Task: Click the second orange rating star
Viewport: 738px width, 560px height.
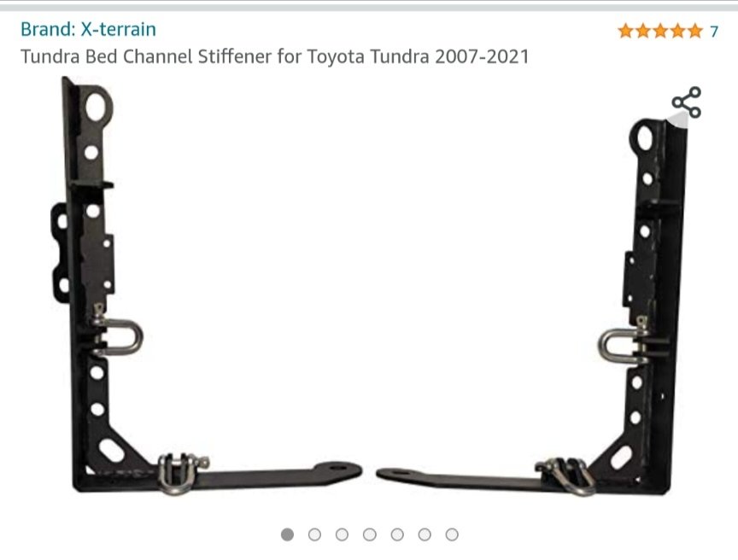Action: point(643,31)
